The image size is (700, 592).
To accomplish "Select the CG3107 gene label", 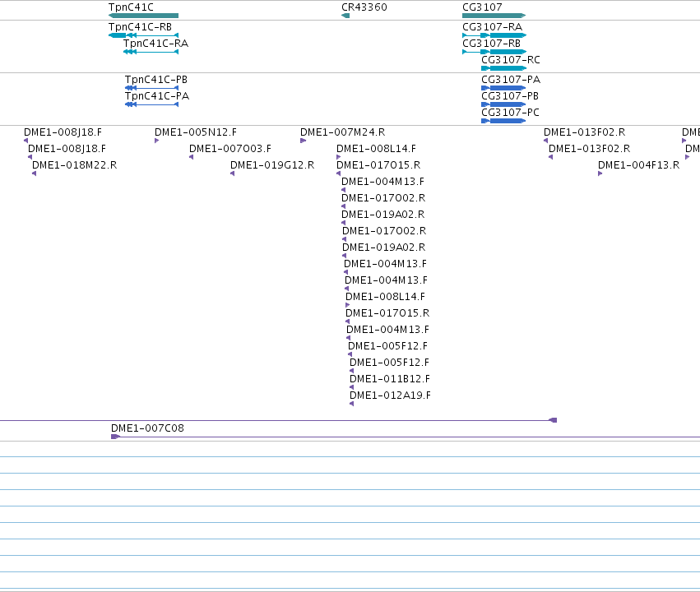I will click(482, 7).
